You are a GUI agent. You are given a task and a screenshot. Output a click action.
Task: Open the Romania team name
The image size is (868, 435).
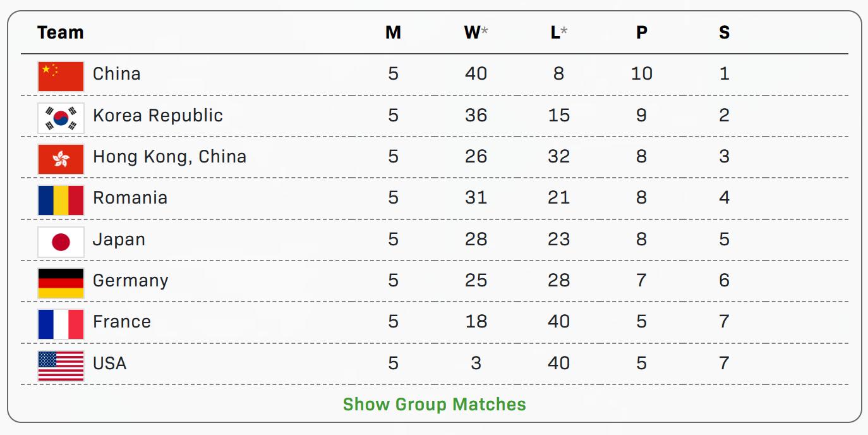[130, 198]
